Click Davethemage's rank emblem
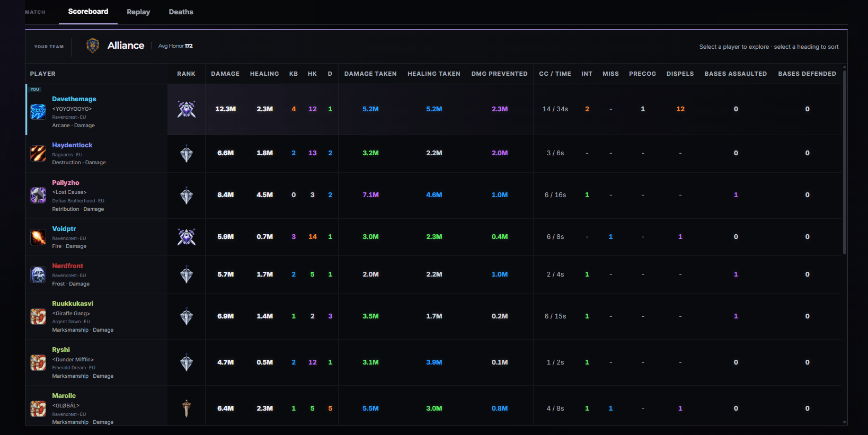Image resolution: width=868 pixels, height=435 pixels. 187,109
